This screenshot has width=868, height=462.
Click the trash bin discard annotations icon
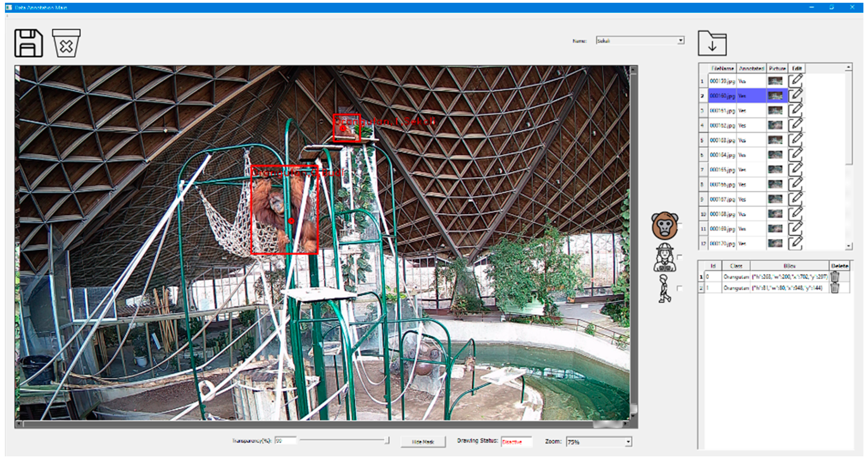(66, 43)
